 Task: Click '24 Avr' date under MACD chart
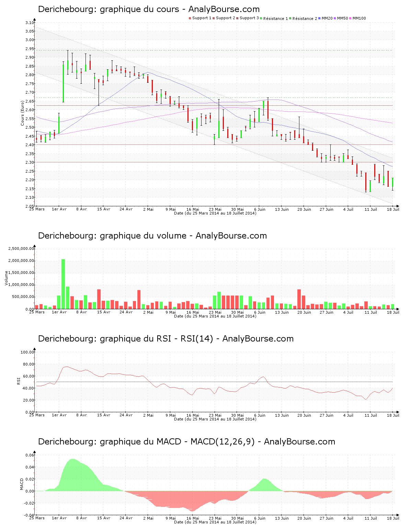(126, 518)
